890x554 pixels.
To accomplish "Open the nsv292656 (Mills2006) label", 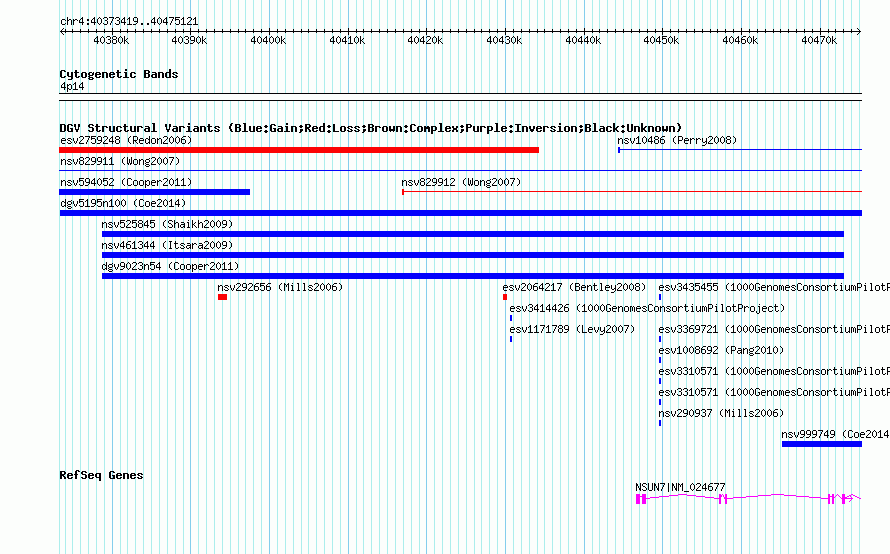I will pos(280,287).
